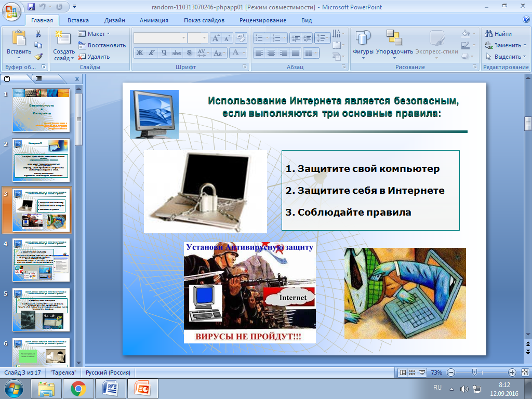Image resolution: width=532 pixels, height=399 pixels.
Task: Click the Найти button
Action: click(x=498, y=34)
